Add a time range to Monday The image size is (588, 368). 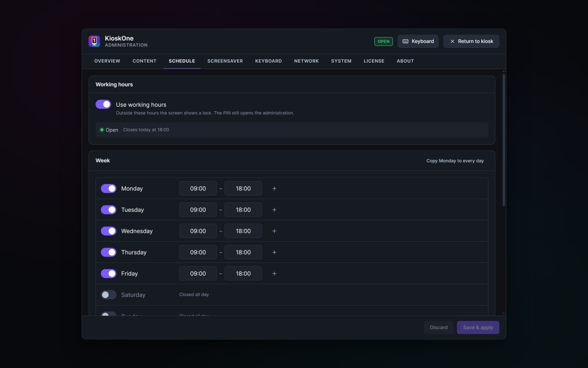click(x=274, y=188)
